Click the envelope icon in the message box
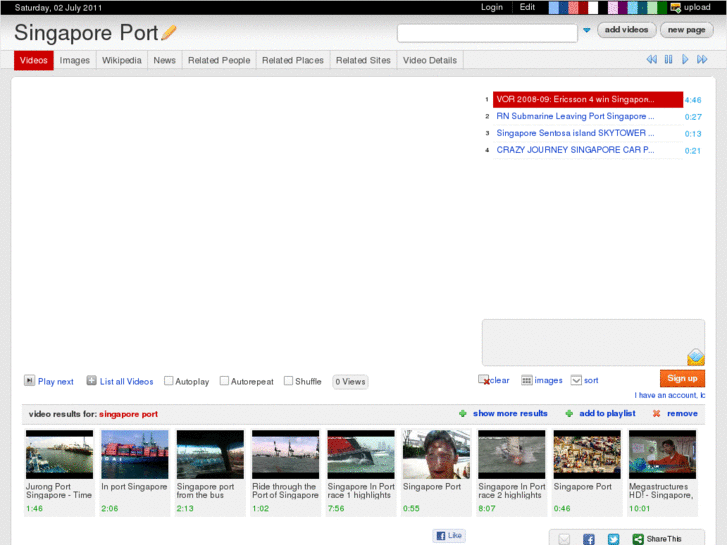 [695, 357]
